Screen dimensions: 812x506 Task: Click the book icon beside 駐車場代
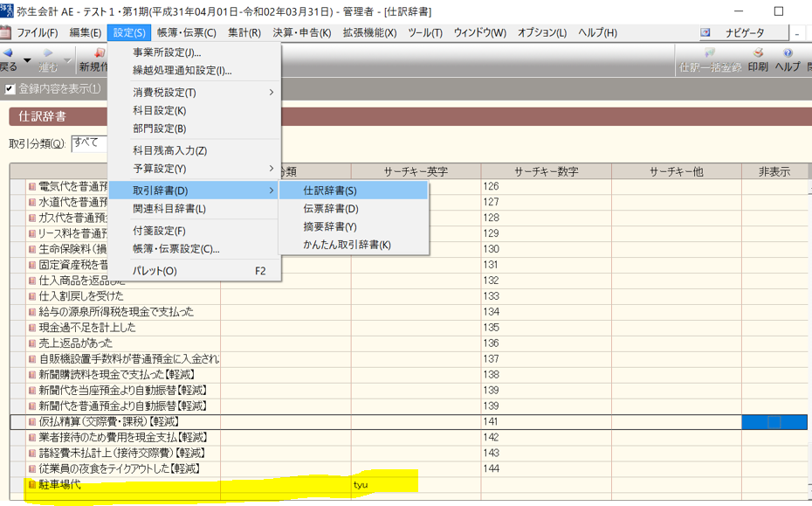click(x=32, y=484)
